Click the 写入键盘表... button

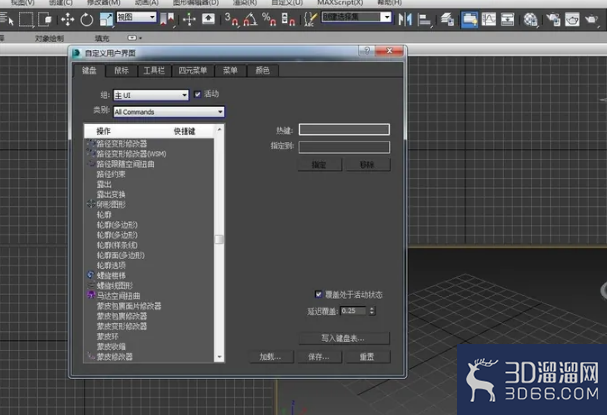344,338
